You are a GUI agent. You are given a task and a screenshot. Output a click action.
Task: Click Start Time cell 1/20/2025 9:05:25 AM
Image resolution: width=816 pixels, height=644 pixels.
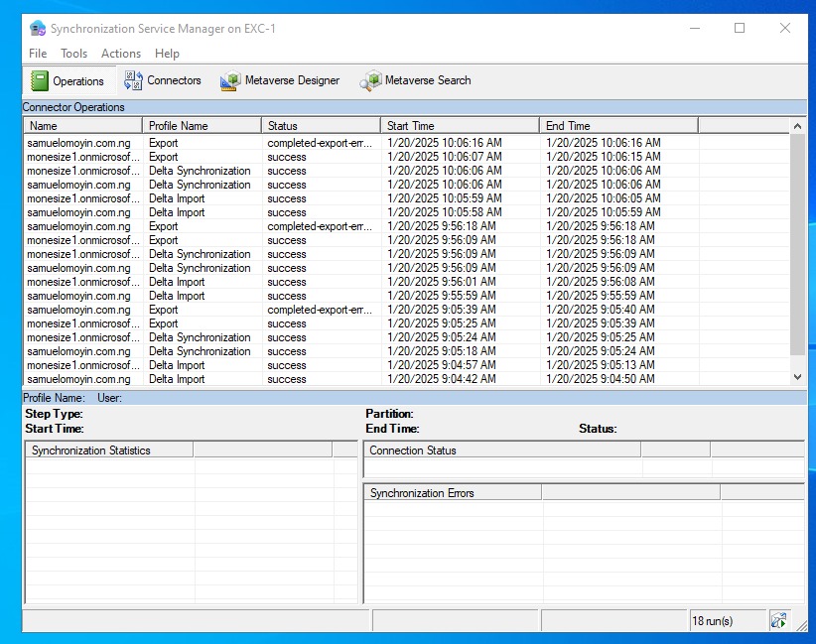coord(442,323)
